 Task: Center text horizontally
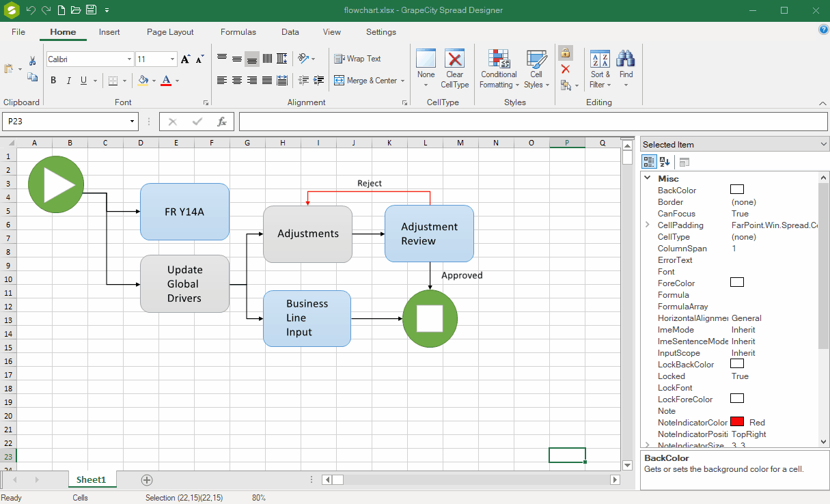tap(237, 81)
